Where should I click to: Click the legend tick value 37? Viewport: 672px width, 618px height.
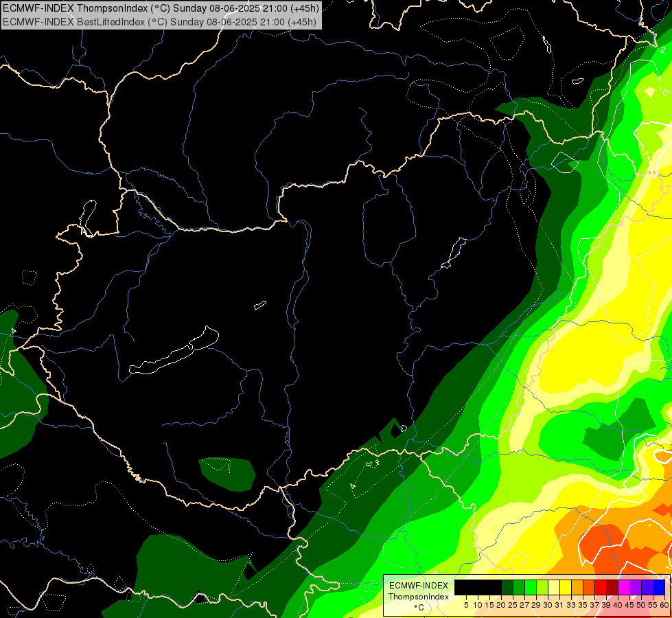coord(594,605)
